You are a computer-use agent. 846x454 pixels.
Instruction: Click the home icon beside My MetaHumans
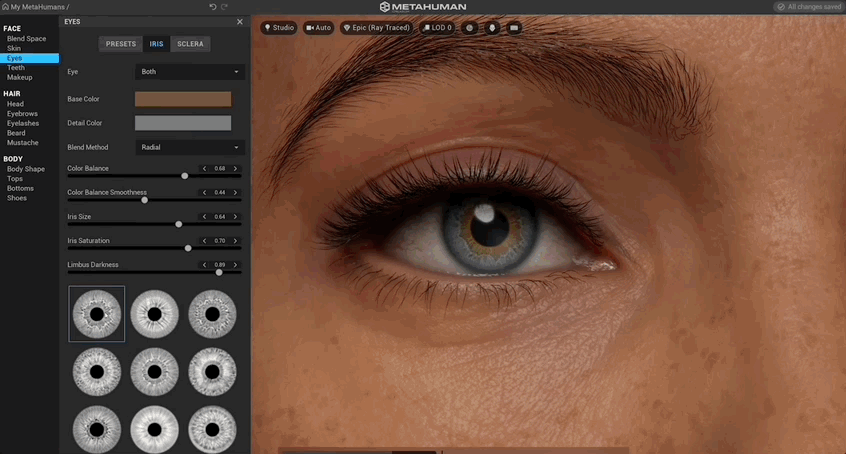[x=6, y=7]
